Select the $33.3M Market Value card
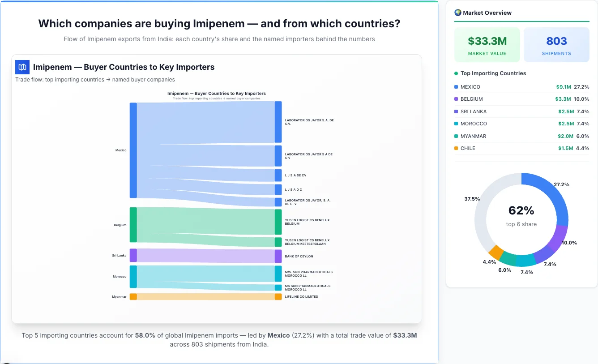Image resolution: width=598 pixels, height=364 pixels. [487, 44]
